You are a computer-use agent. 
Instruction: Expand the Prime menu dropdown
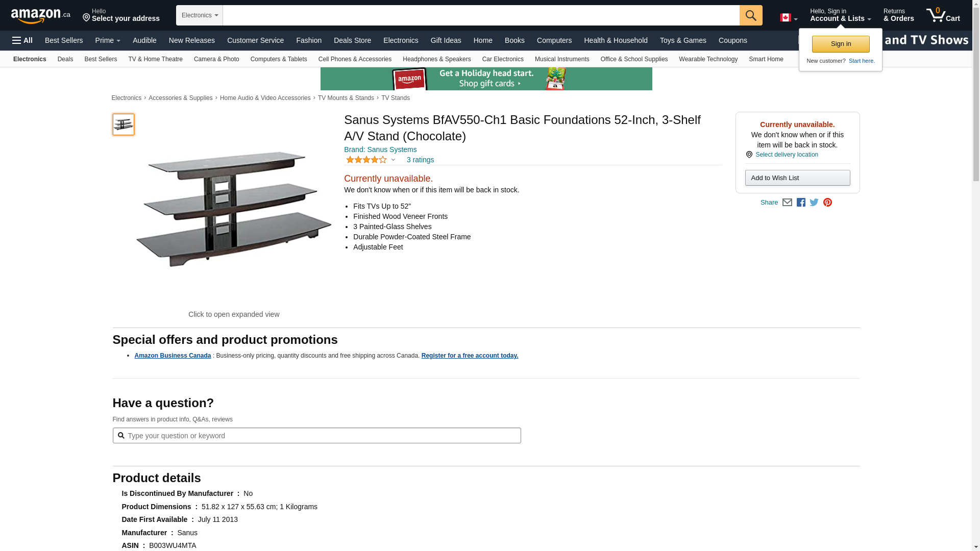(x=108, y=40)
